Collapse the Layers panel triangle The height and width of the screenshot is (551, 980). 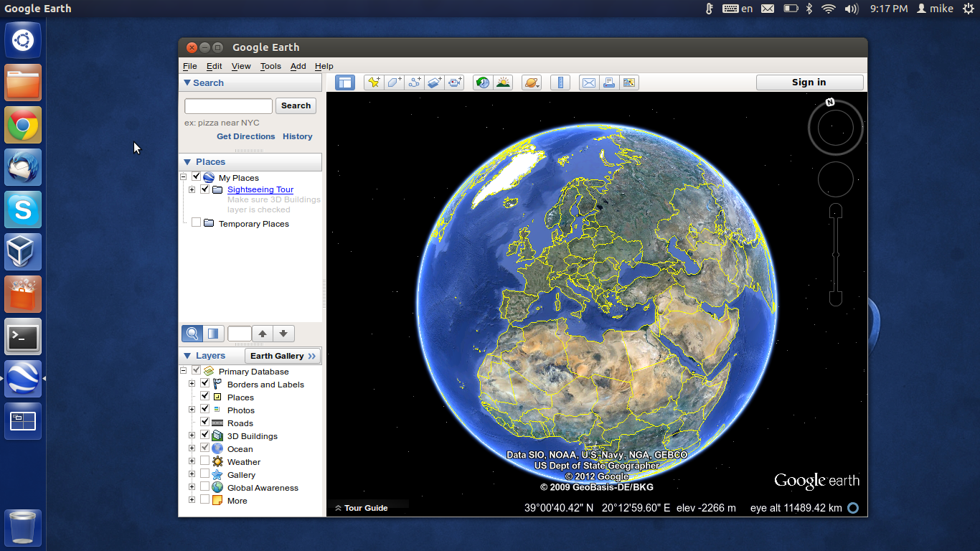click(187, 355)
